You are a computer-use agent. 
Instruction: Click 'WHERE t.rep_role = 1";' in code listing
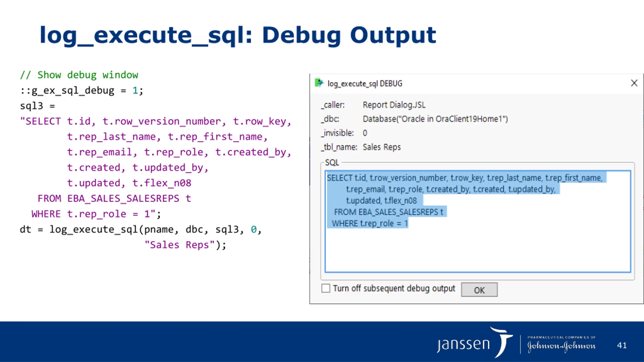[96, 214]
